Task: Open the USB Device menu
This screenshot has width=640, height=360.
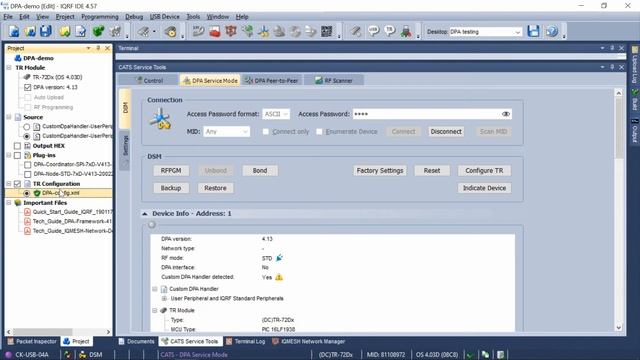Action: click(164, 17)
